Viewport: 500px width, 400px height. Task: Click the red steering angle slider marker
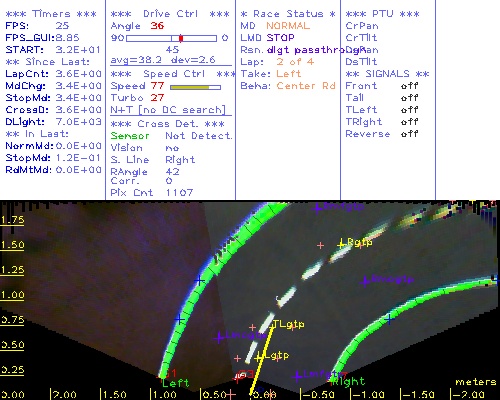click(181, 38)
